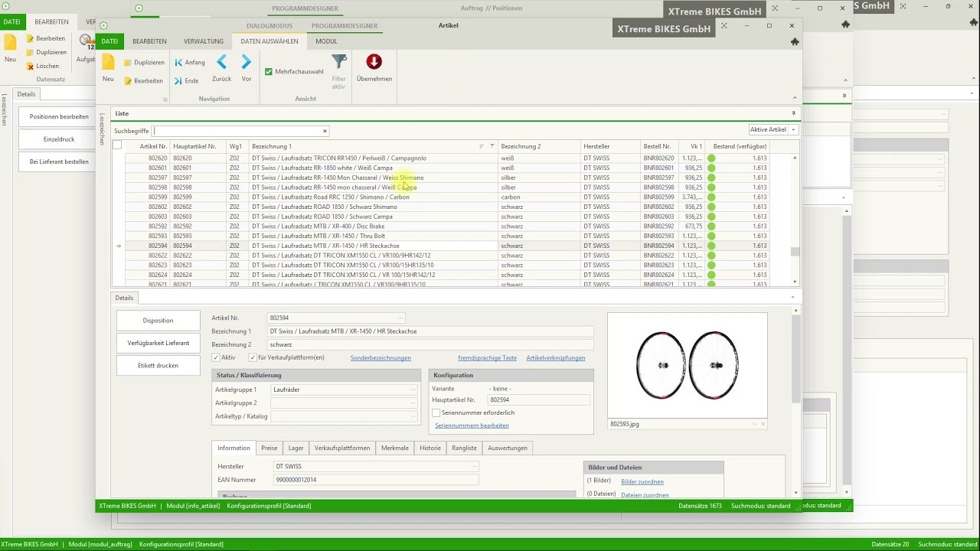Click the details panel vertical scrollbar
The height and width of the screenshot is (551, 980).
(x=796, y=360)
